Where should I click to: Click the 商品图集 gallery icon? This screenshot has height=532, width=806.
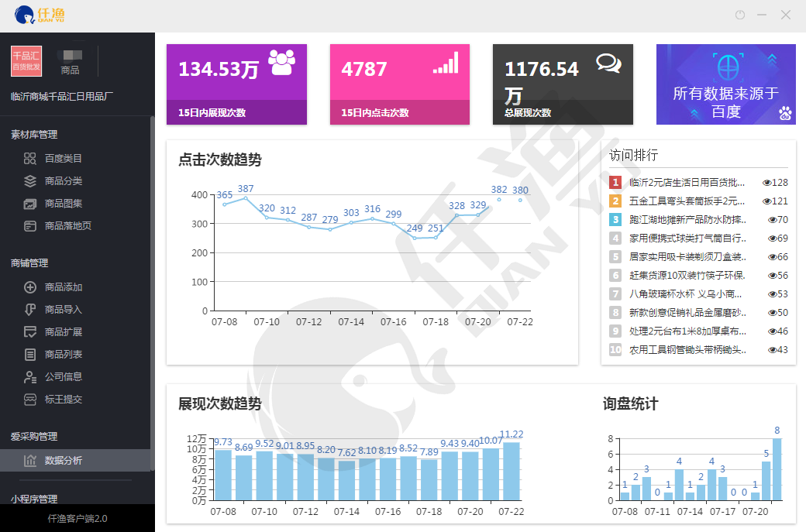pyautogui.click(x=29, y=204)
